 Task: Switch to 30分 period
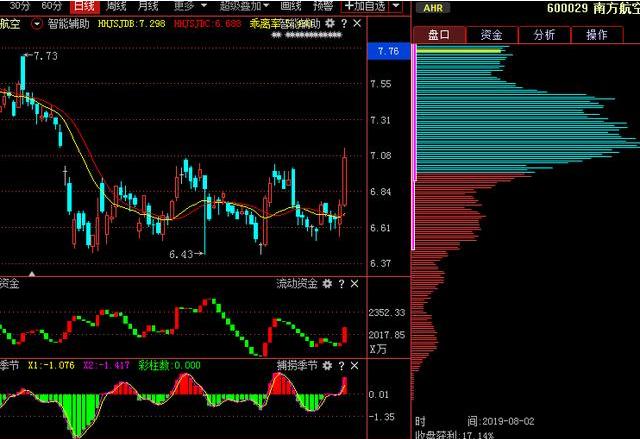pyautogui.click(x=19, y=6)
